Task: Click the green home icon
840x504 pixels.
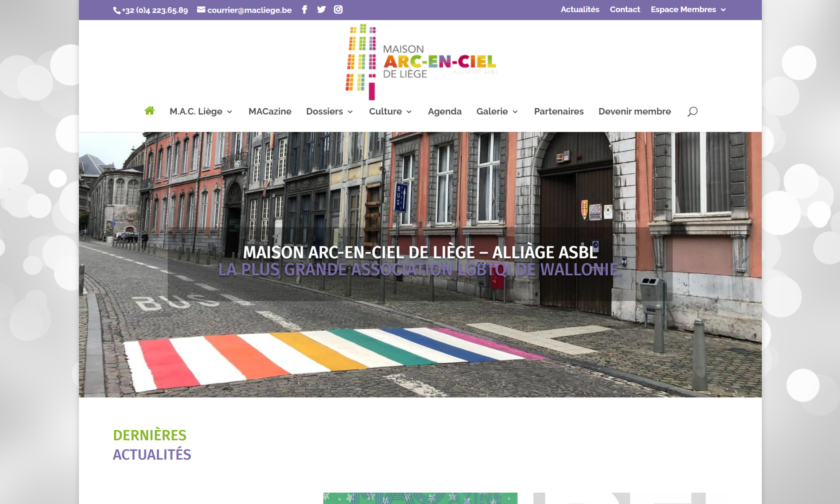Action: pyautogui.click(x=150, y=111)
